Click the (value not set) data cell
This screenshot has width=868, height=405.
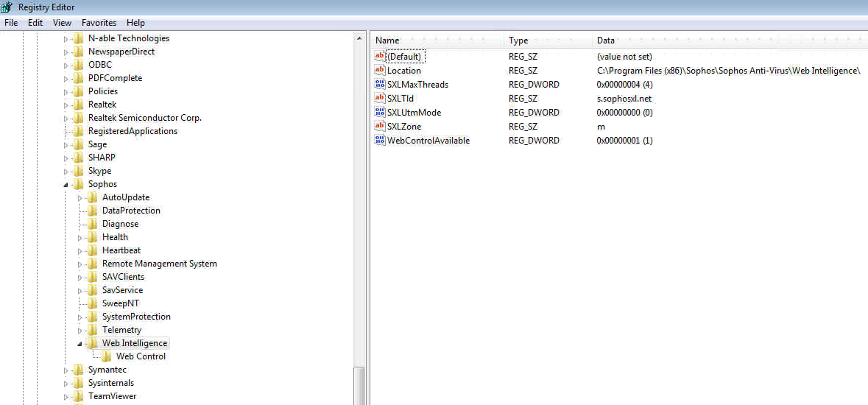click(624, 56)
